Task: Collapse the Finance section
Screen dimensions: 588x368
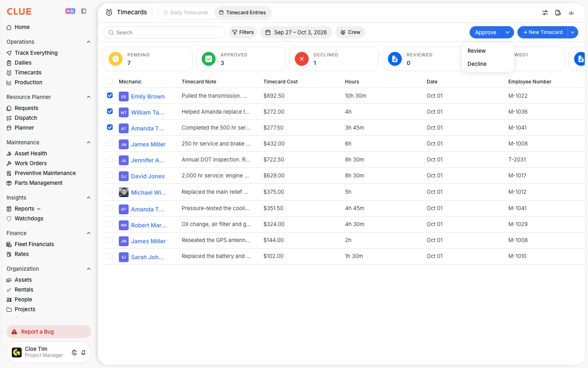Action: pos(89,233)
